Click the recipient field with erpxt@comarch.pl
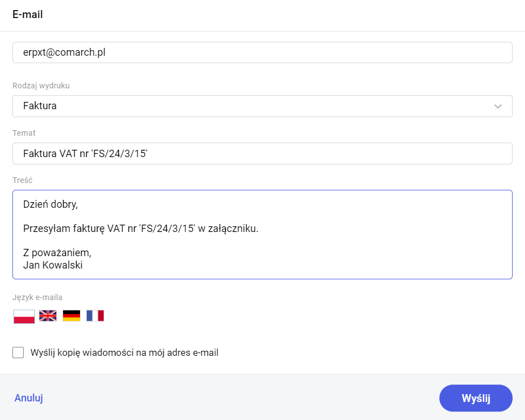Screen dimensions: 525x420 click(262, 53)
